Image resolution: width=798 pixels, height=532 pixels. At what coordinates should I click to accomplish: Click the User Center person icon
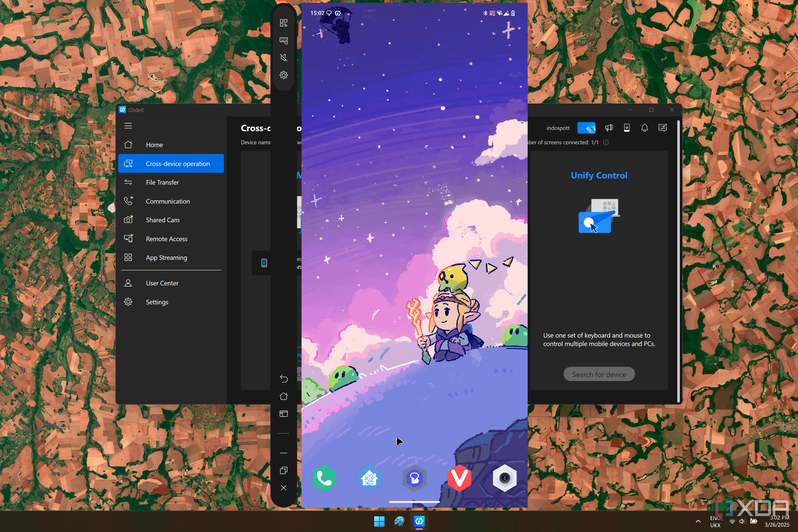(x=128, y=283)
